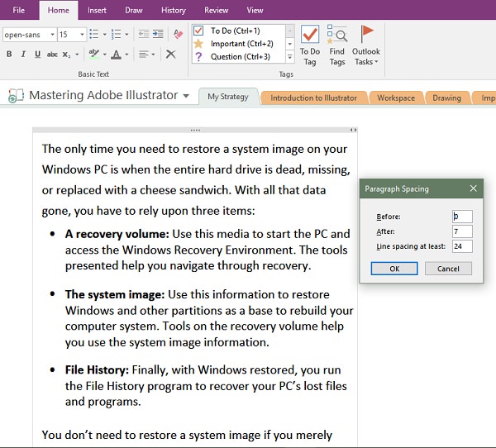Image resolution: width=496 pixels, height=448 pixels.
Task: Open font name dropdown
Action: 53,34
